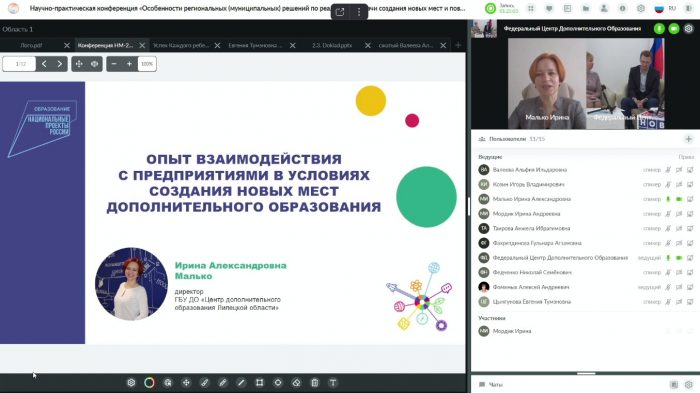Screen dimensions: 700x393
Task: Close the Лого.pdf tab
Action: tap(67, 45)
